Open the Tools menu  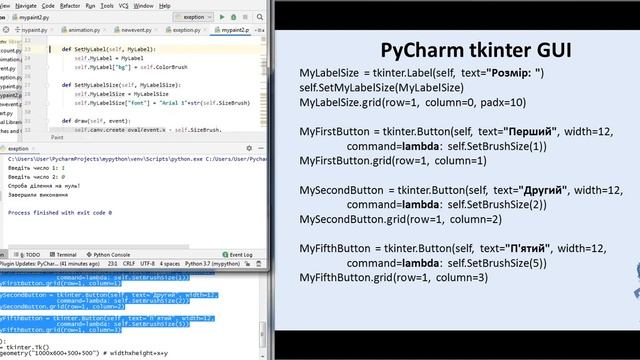point(107,6)
